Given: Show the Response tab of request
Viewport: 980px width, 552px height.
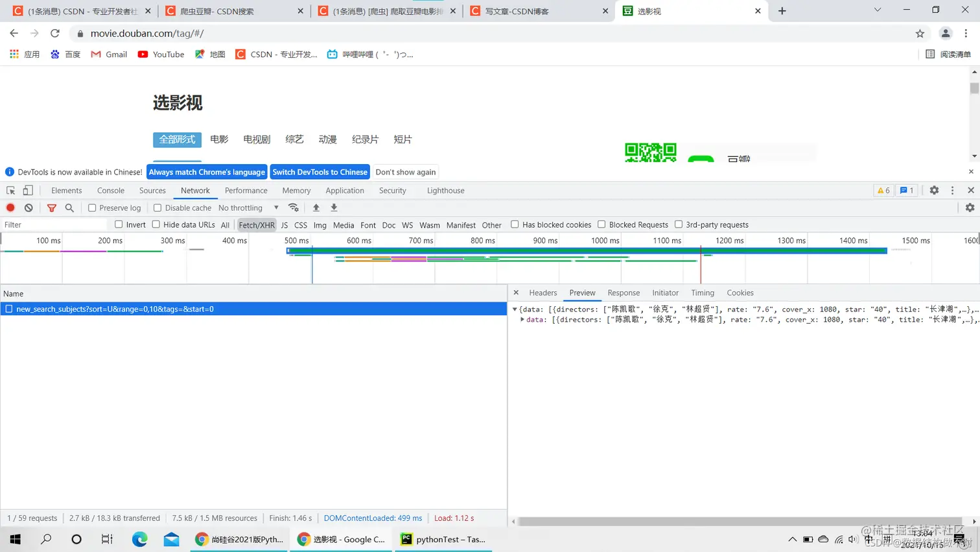Looking at the screenshot, I should point(624,293).
